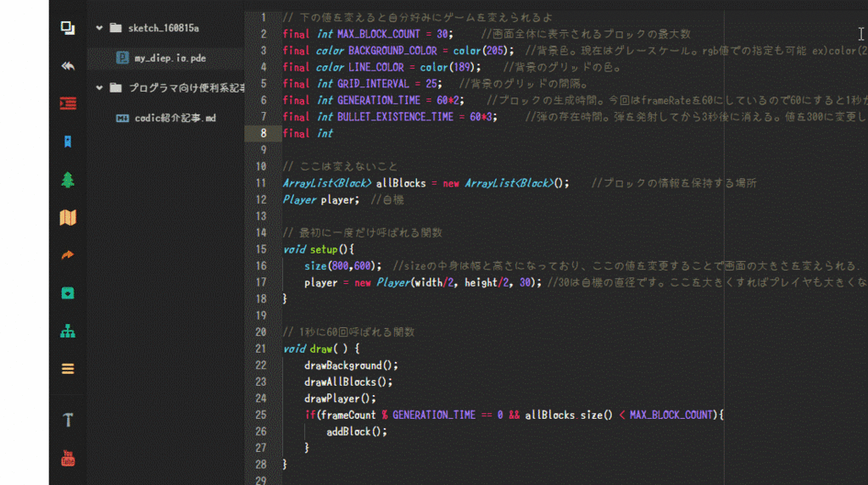The image size is (868, 485).
Task: Click drawBackground(); on line 22
Action: point(351,365)
